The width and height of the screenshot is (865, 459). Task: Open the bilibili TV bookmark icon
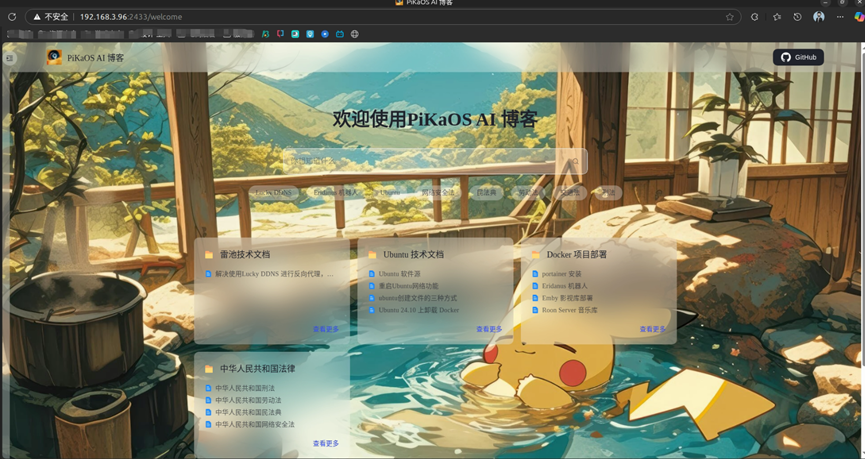(x=340, y=34)
